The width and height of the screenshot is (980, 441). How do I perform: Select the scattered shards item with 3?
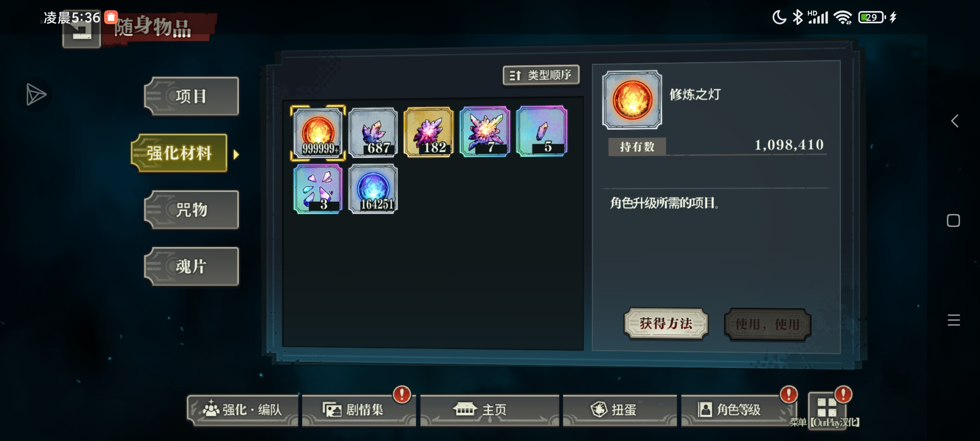(318, 189)
